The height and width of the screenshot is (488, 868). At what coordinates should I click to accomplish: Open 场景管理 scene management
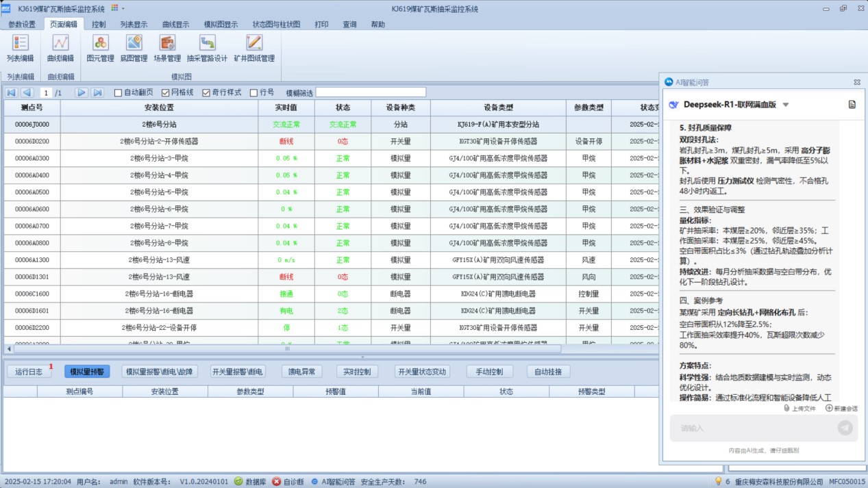(x=166, y=48)
